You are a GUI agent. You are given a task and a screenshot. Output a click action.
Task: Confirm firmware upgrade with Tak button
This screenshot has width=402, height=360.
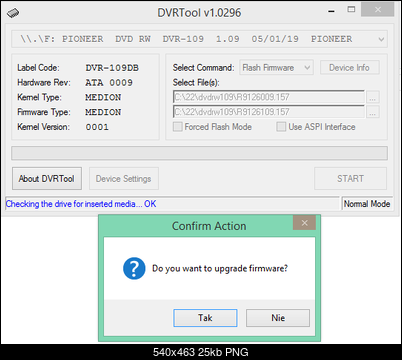point(205,318)
